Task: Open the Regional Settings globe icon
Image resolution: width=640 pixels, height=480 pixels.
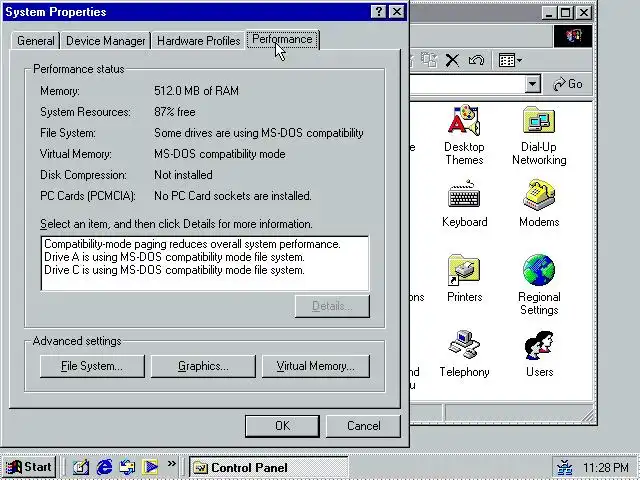Action: pos(539,285)
